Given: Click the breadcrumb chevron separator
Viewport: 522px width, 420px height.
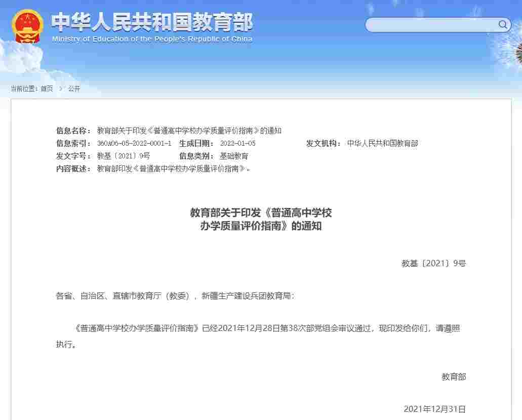Looking at the screenshot, I should [61, 89].
